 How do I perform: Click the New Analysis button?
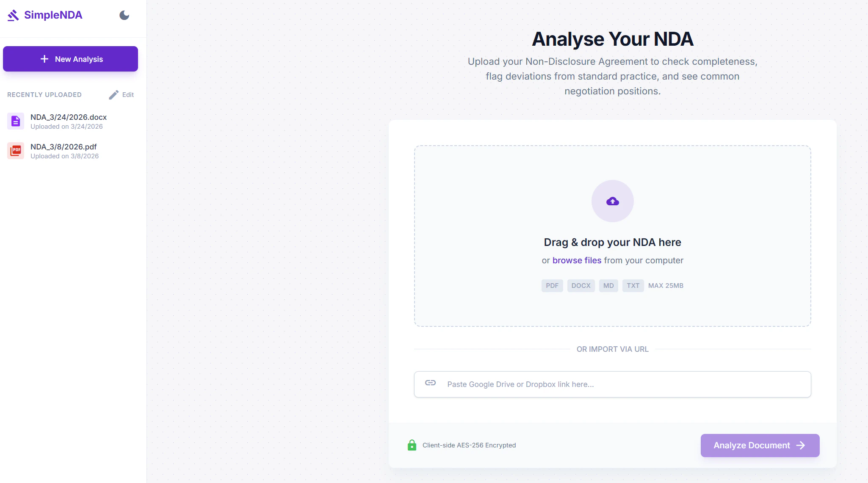click(70, 59)
